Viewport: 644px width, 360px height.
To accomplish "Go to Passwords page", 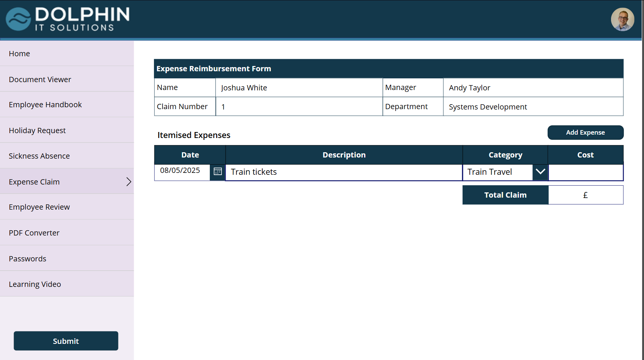I will (28, 259).
